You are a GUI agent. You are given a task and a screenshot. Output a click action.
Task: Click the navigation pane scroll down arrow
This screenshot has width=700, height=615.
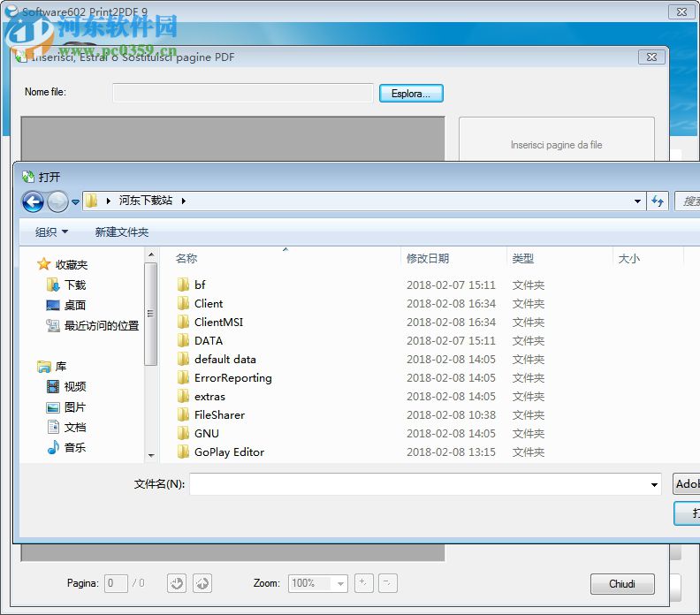151,456
